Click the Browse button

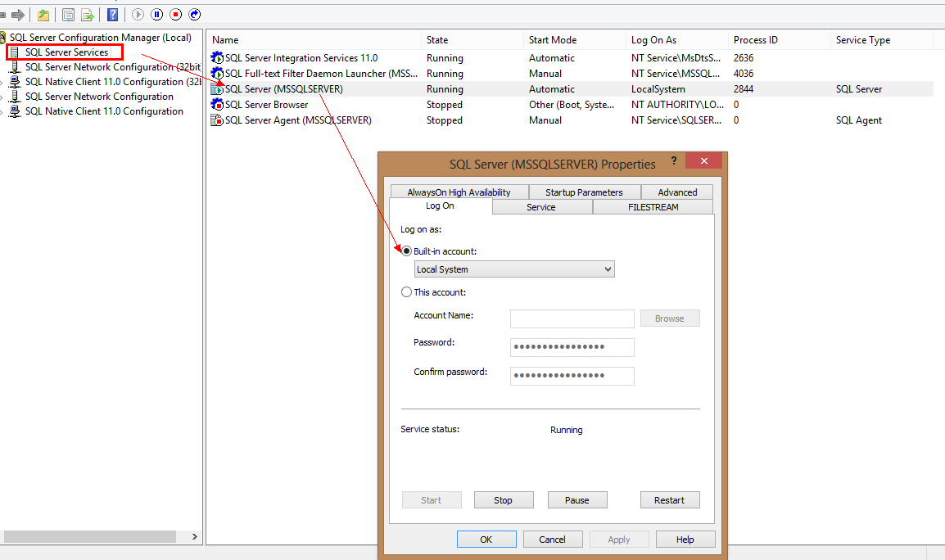click(x=670, y=318)
